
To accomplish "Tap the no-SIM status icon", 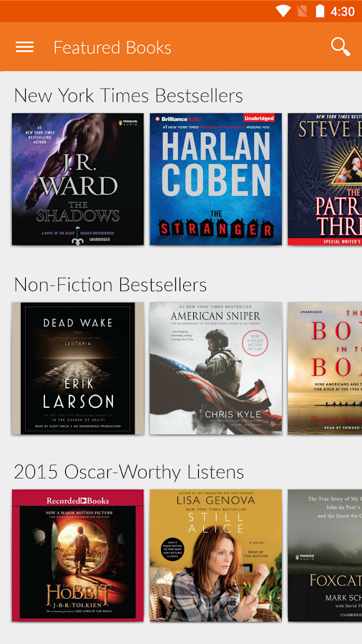I will (x=302, y=11).
